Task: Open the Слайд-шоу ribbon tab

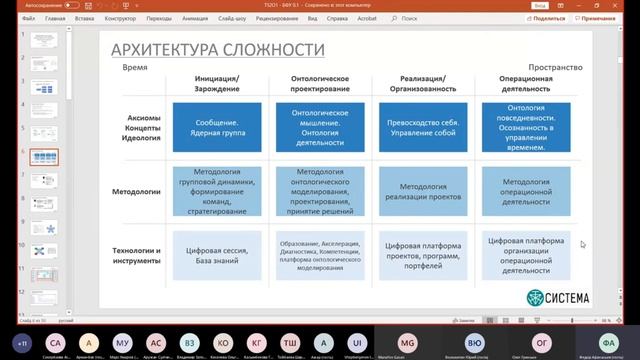Action: click(x=232, y=18)
